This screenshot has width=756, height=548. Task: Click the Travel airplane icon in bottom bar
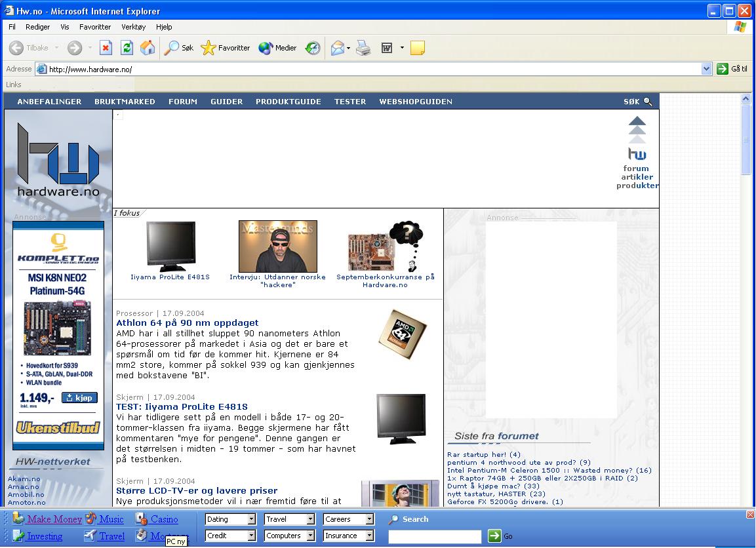[90, 536]
